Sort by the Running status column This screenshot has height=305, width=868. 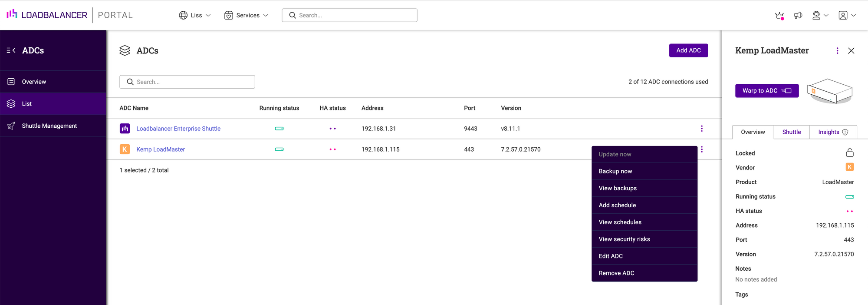point(279,108)
